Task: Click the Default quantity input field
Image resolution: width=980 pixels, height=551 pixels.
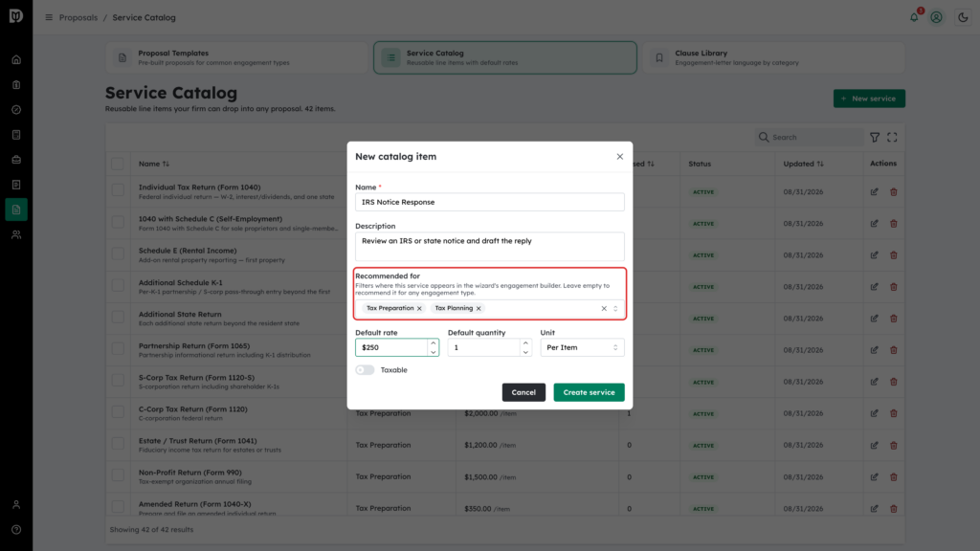Action: click(x=483, y=347)
